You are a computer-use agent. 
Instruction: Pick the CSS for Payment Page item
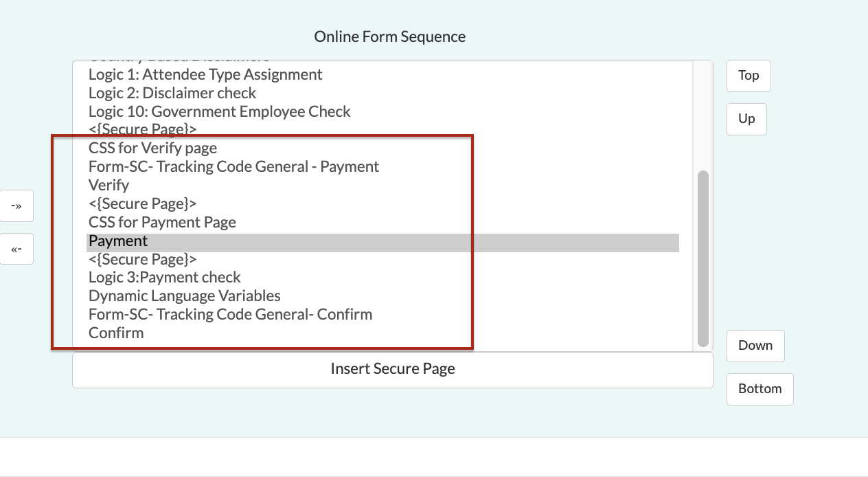point(162,223)
